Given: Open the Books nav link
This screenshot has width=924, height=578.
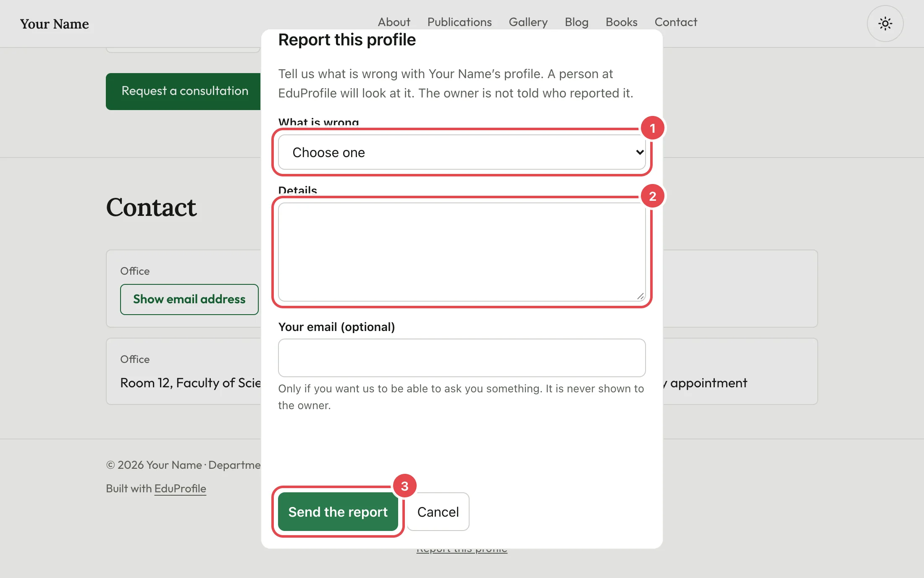Looking at the screenshot, I should (x=621, y=22).
